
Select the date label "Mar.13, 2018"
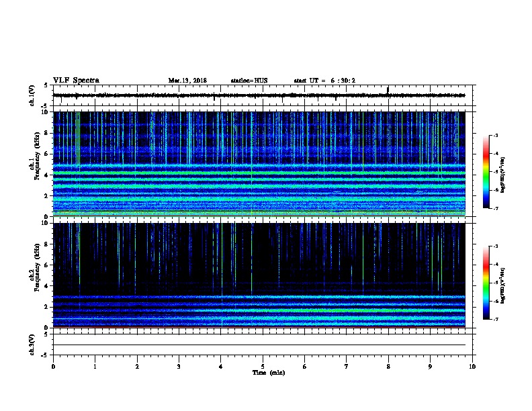(x=187, y=81)
